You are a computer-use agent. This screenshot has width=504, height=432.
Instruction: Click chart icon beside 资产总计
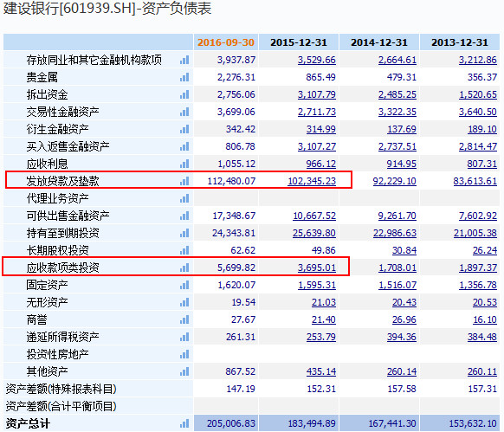point(184,423)
